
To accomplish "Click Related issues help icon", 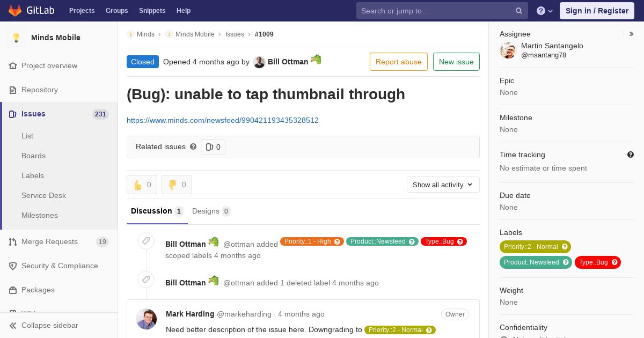I will 193,146.
